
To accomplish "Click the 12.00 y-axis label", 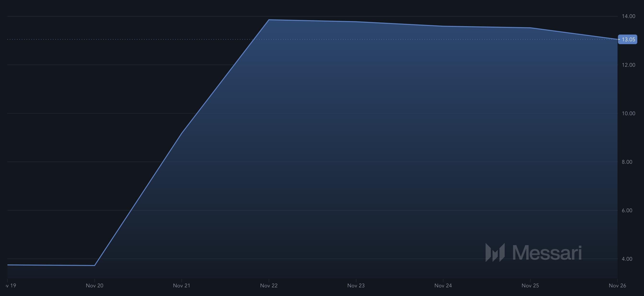I will click(628, 65).
